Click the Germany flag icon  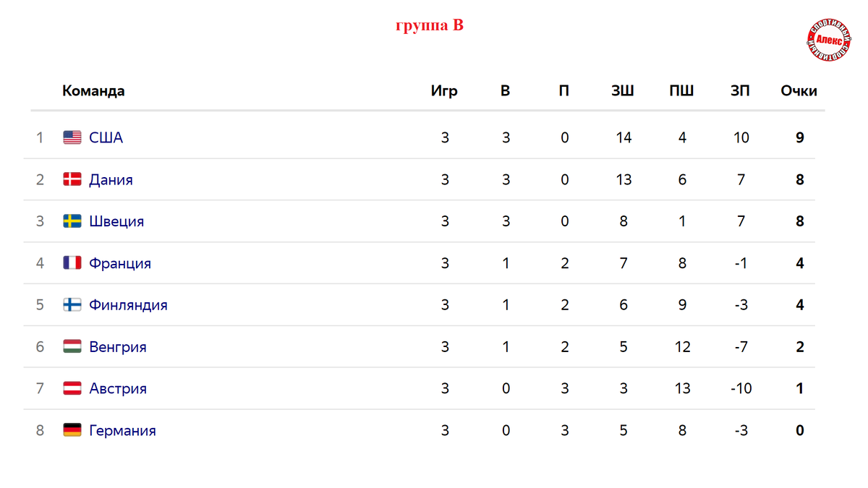click(72, 430)
